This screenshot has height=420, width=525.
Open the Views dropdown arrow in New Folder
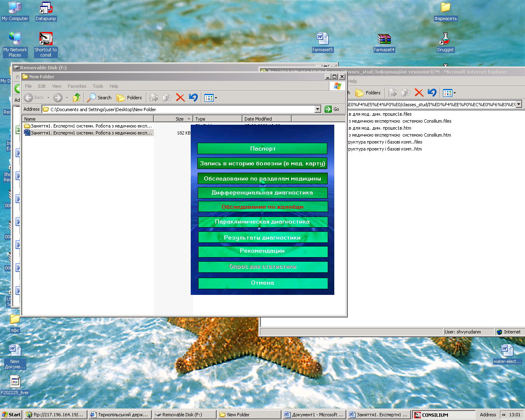click(216, 98)
